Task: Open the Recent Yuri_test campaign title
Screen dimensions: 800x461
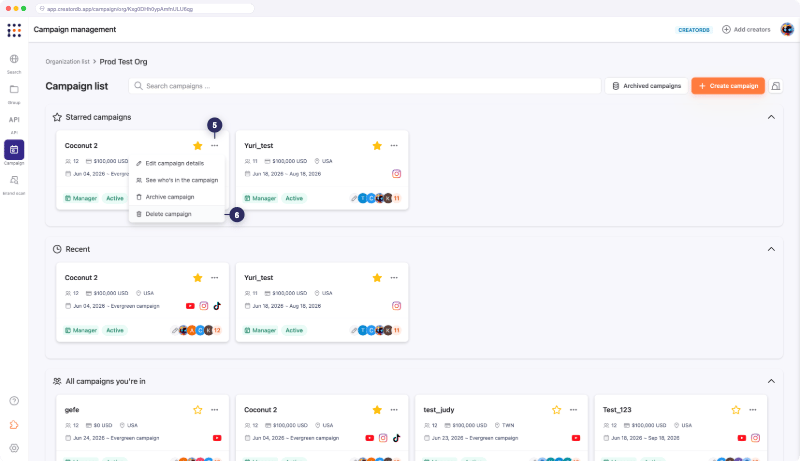Action: click(x=259, y=278)
